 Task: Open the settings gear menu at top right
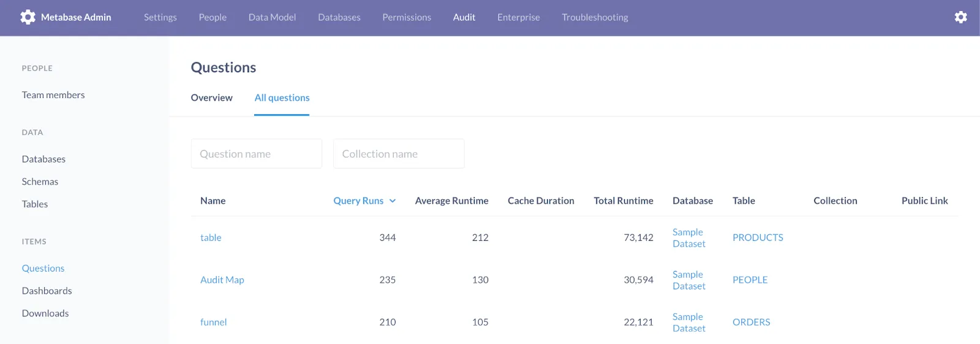(x=960, y=17)
